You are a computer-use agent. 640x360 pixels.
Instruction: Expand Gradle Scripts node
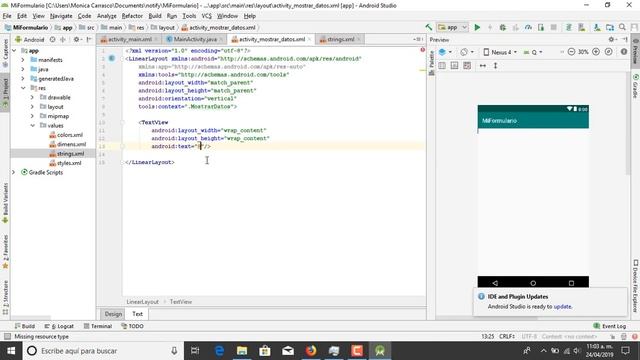[14, 172]
